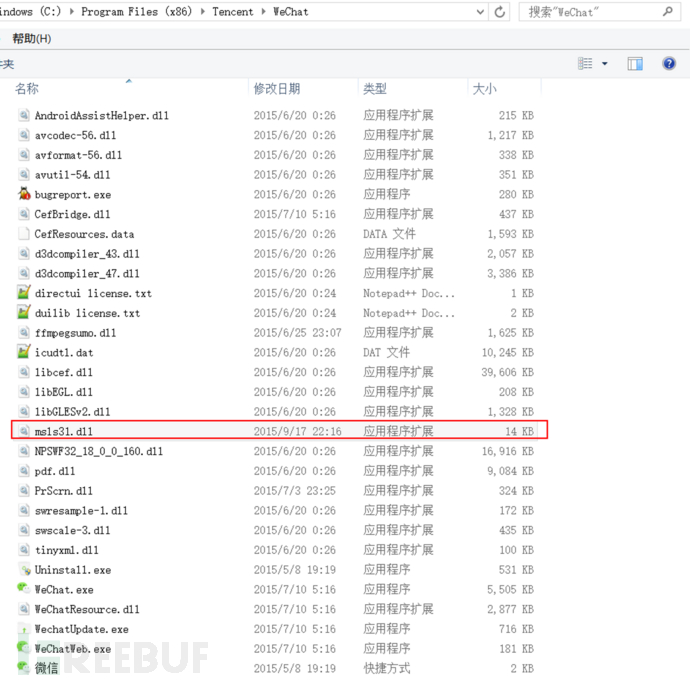The image size is (690, 682).
Task: Select the WeChatWeb.exe icon
Action: [24, 648]
